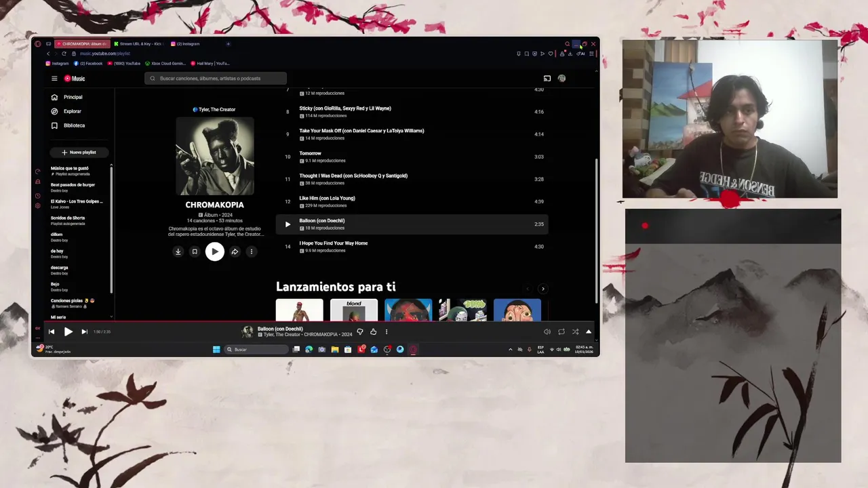Open File Explorer from the taskbar
The height and width of the screenshot is (488, 868).
point(335,350)
